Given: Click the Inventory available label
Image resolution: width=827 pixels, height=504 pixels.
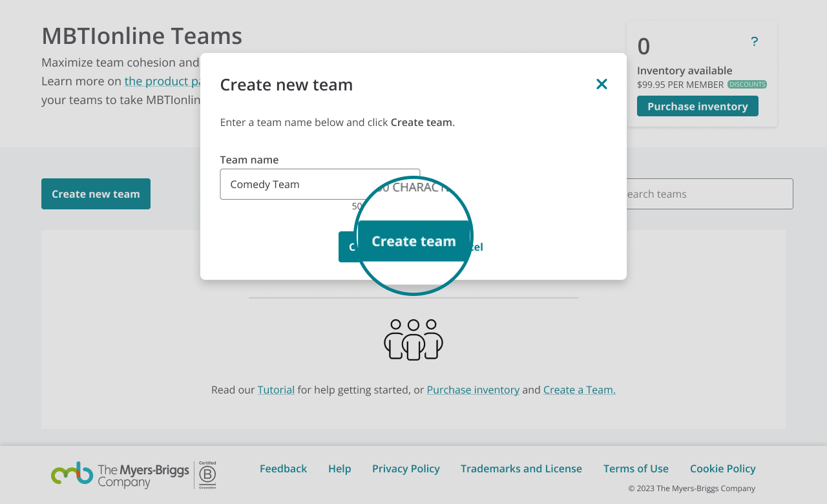Looking at the screenshot, I should 685,70.
